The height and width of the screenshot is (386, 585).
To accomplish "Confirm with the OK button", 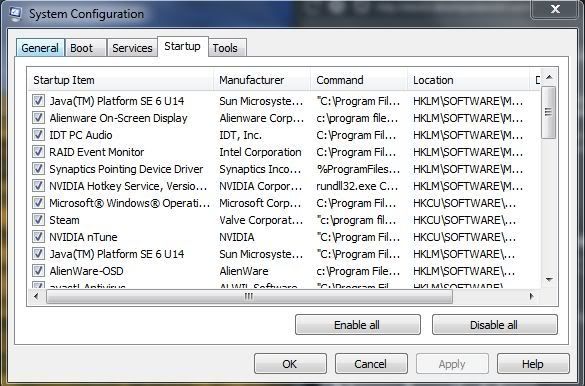I will pos(290,364).
